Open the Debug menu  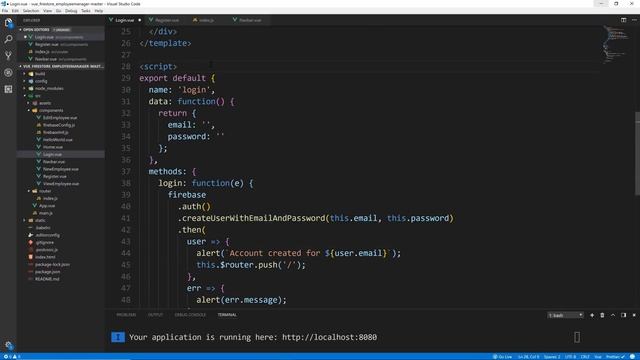[71, 11]
